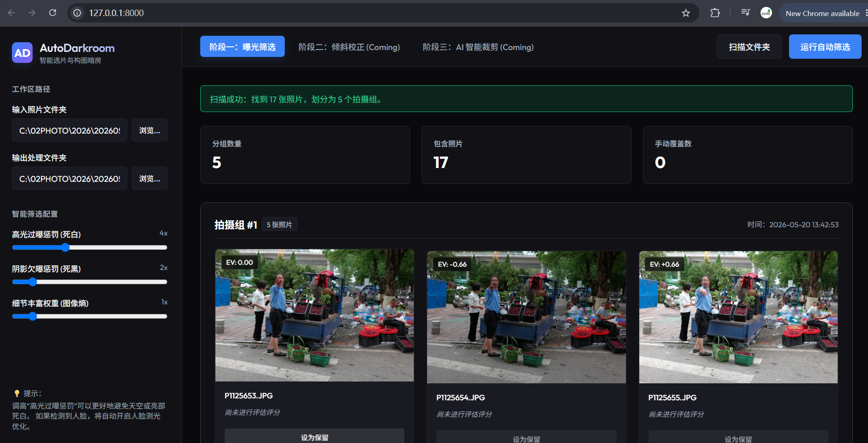868x443 pixels.
Task: Click the 1x value of detail weight
Action: (x=164, y=302)
